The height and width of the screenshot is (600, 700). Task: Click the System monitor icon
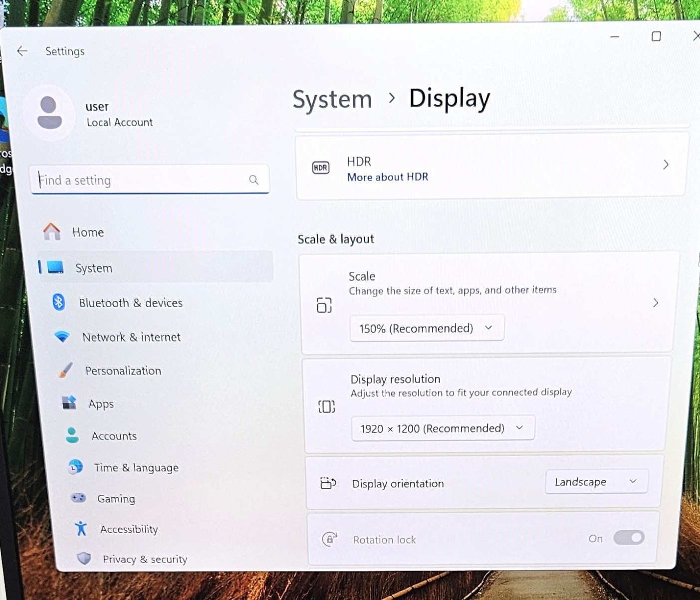click(55, 267)
